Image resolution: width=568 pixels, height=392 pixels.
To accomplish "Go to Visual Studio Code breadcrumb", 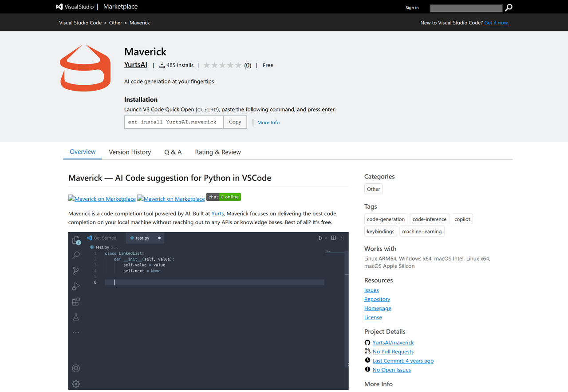I will pos(80,23).
